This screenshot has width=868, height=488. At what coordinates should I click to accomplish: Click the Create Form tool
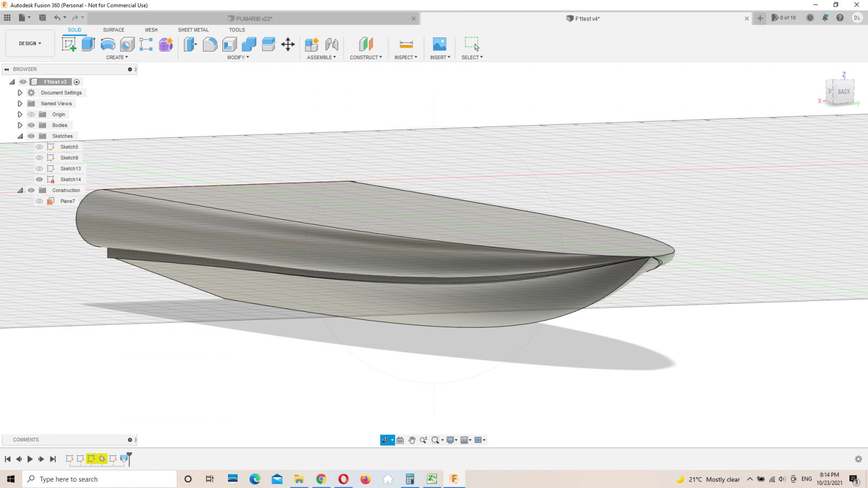coord(166,44)
